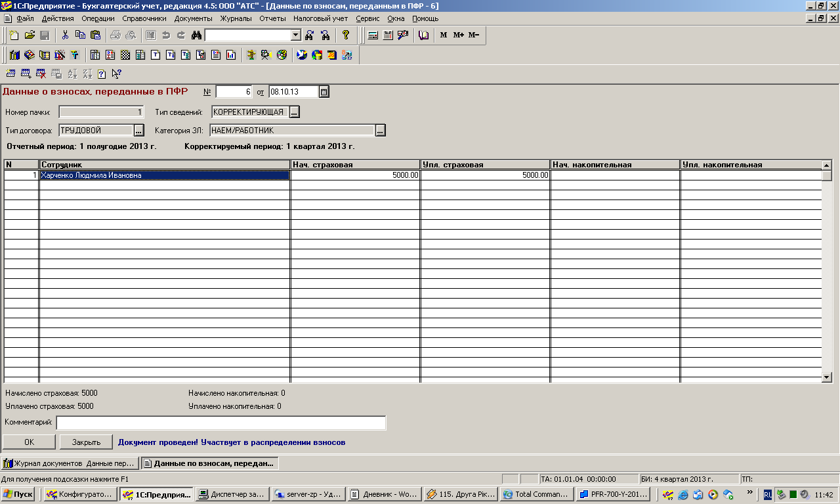This screenshot has height=504, width=840.
Task: Click the Open file folder icon
Action: (30, 35)
